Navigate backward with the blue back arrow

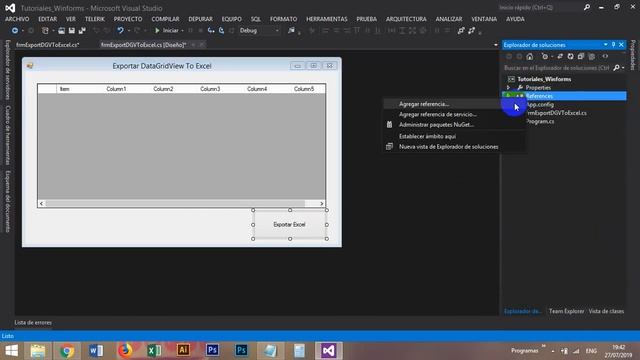15,31
